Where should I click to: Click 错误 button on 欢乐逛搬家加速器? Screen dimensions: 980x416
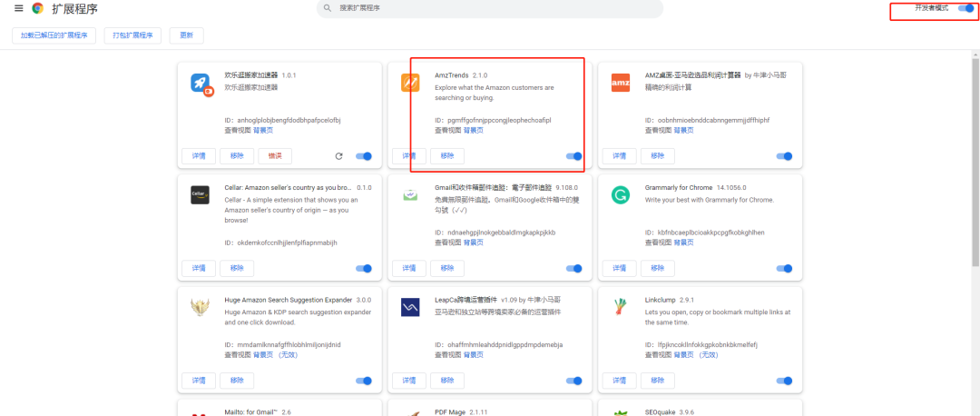point(275,156)
